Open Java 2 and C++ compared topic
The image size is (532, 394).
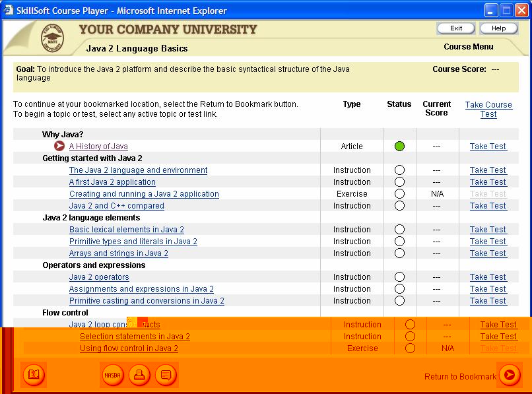[117, 206]
